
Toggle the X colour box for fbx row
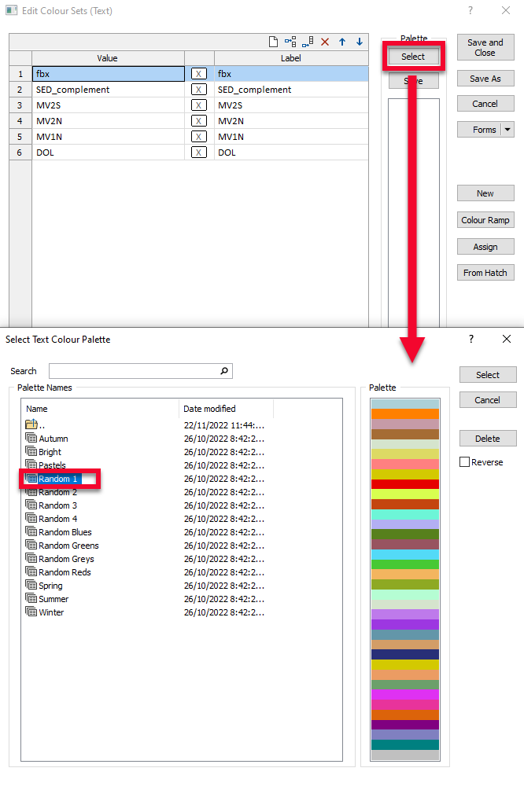coord(199,74)
